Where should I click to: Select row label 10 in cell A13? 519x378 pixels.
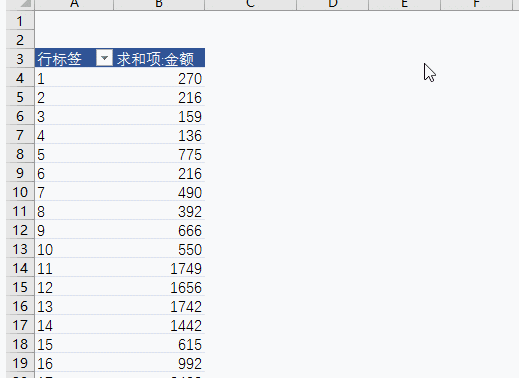pos(74,249)
